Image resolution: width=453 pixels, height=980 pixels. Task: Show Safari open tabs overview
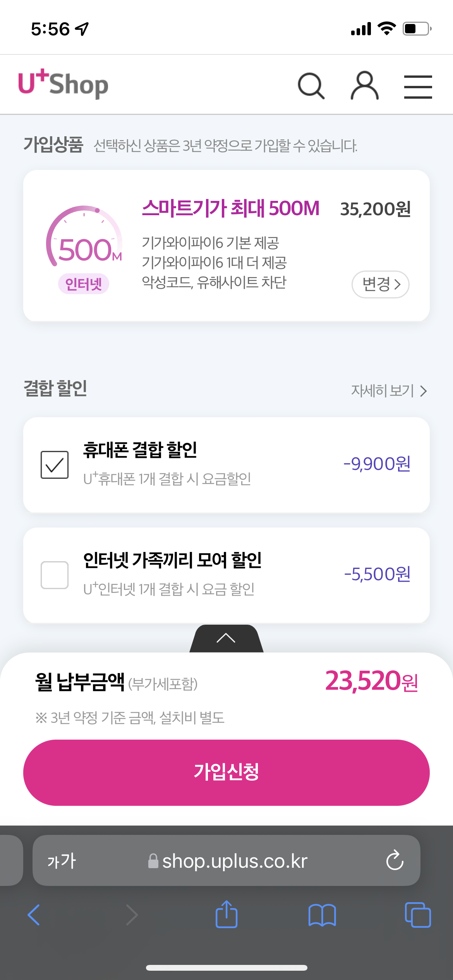coord(417,915)
